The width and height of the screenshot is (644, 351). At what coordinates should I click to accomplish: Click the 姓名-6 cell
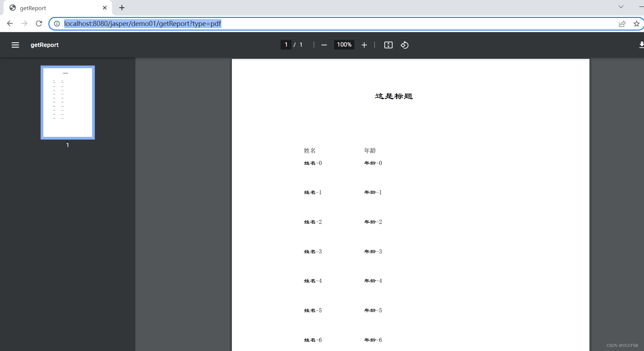click(x=313, y=340)
